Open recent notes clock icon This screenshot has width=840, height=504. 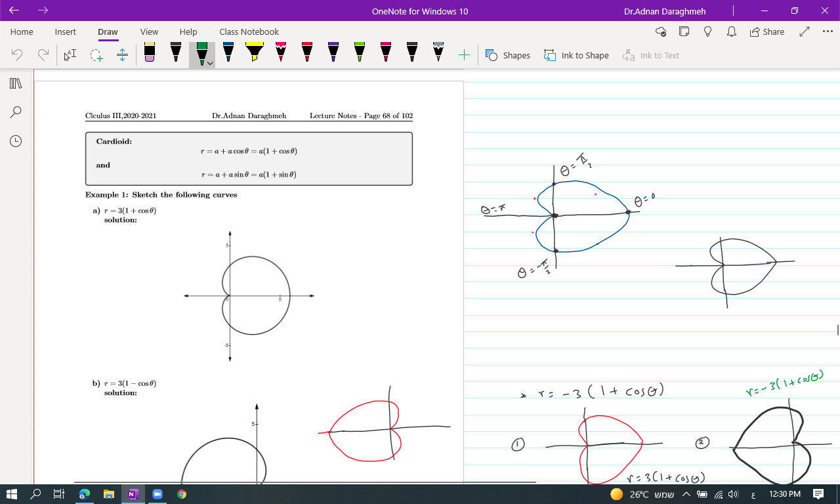tap(16, 140)
